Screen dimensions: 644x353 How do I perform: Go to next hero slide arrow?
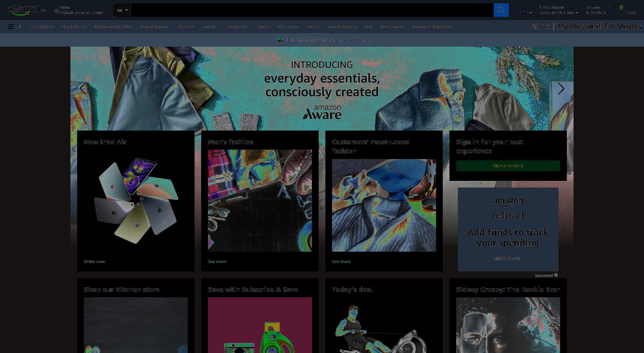point(561,89)
